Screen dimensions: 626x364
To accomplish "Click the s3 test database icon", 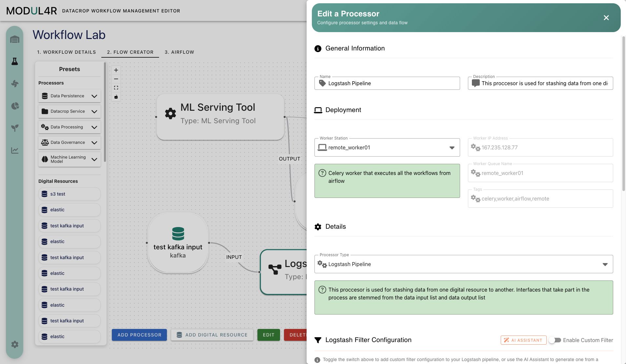I will 45,194.
